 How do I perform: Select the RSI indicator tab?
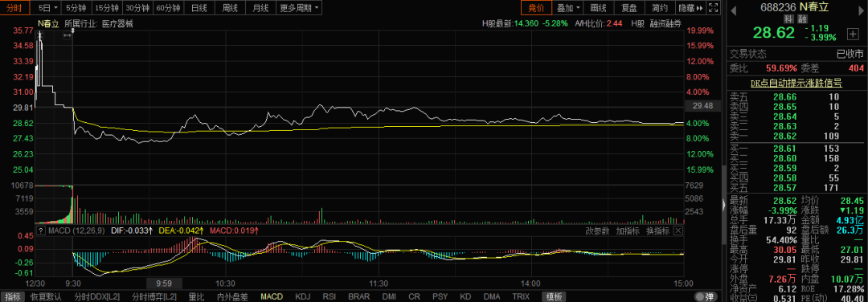[330, 296]
